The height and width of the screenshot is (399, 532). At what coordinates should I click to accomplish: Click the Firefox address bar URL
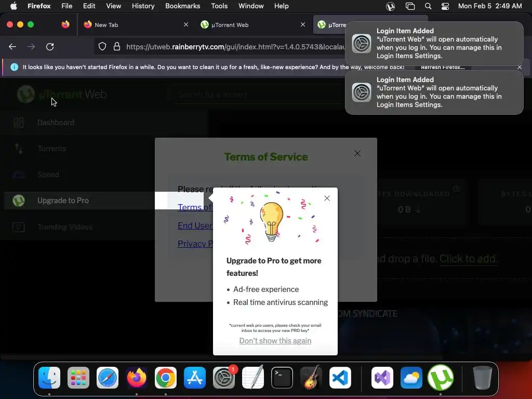pos(235,47)
